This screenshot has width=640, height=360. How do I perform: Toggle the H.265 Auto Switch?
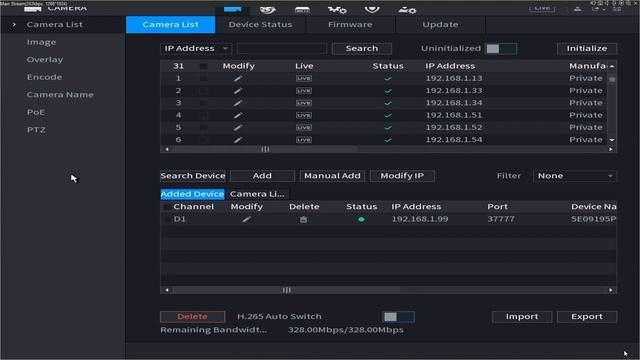pyautogui.click(x=398, y=317)
